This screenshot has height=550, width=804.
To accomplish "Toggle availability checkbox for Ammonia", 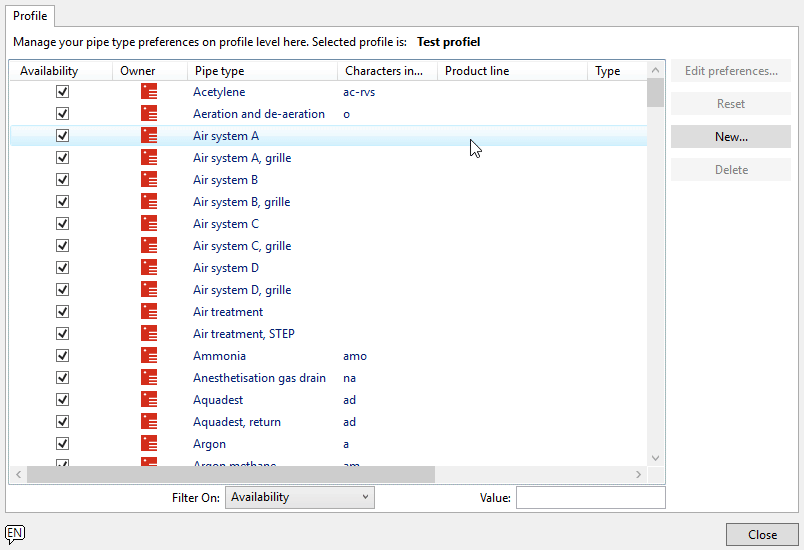I will click(63, 356).
